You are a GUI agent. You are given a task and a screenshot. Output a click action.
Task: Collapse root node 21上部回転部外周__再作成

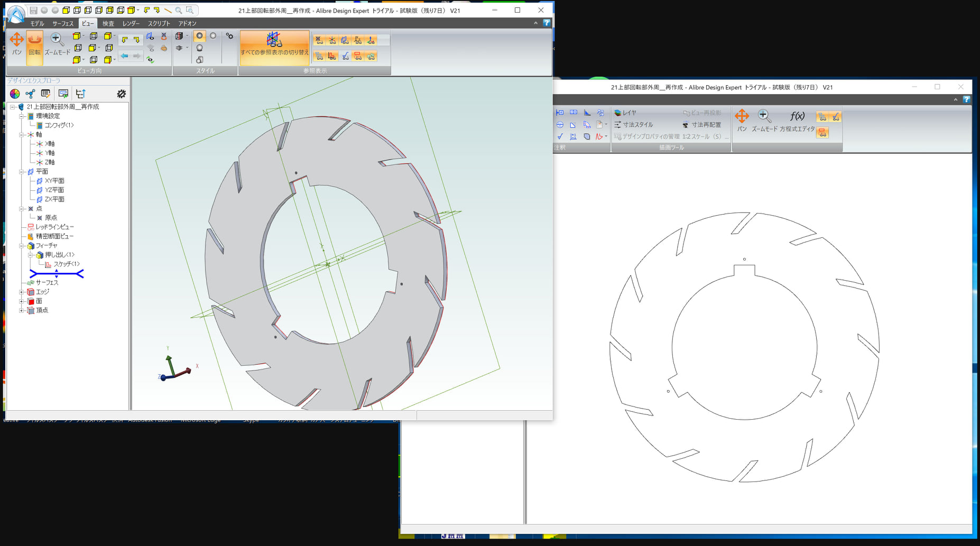(x=13, y=107)
